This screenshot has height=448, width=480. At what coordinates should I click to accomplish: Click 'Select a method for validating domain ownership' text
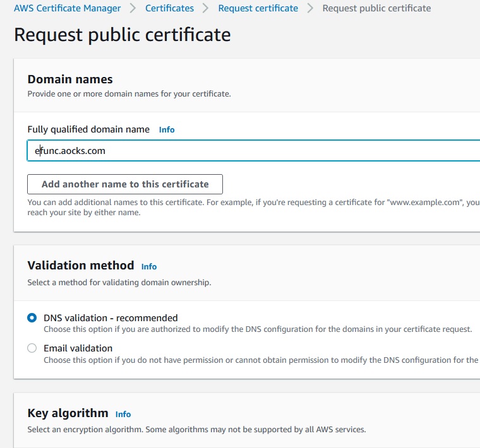(x=119, y=282)
